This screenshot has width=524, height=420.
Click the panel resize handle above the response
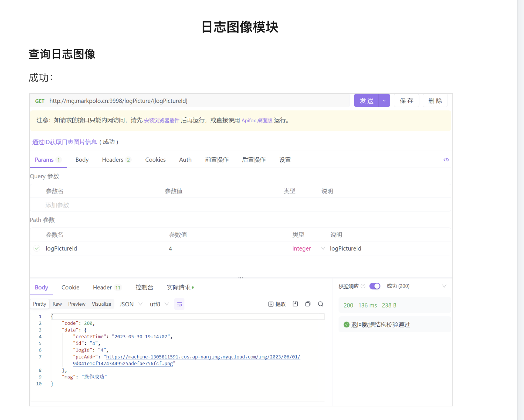(x=240, y=278)
